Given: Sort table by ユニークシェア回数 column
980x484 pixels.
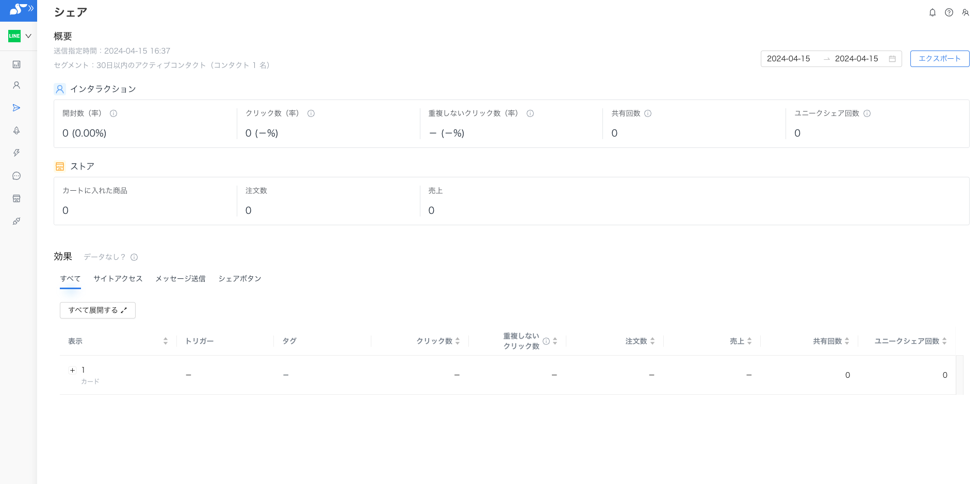Looking at the screenshot, I should [944, 341].
